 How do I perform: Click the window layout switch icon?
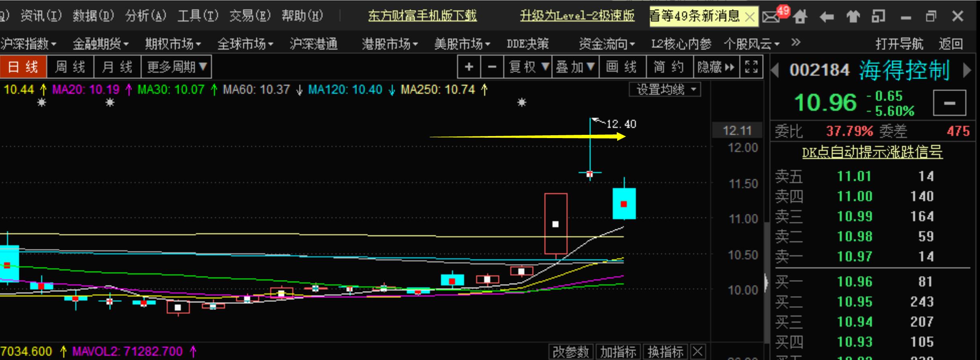pyautogui.click(x=878, y=16)
